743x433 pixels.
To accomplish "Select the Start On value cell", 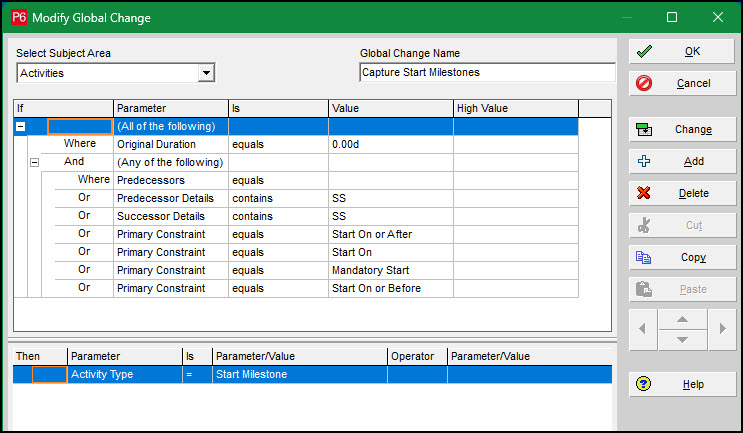I will click(x=390, y=252).
